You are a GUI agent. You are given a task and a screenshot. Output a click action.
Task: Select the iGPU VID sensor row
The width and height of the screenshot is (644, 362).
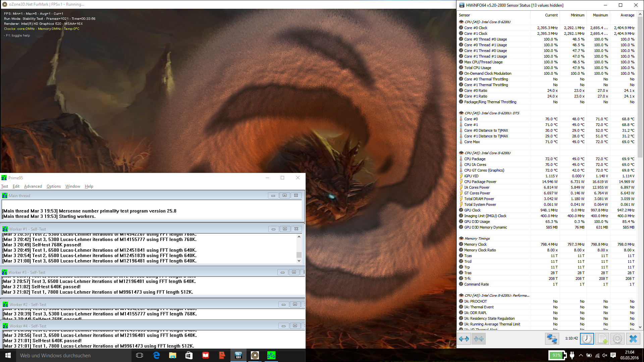click(547, 176)
